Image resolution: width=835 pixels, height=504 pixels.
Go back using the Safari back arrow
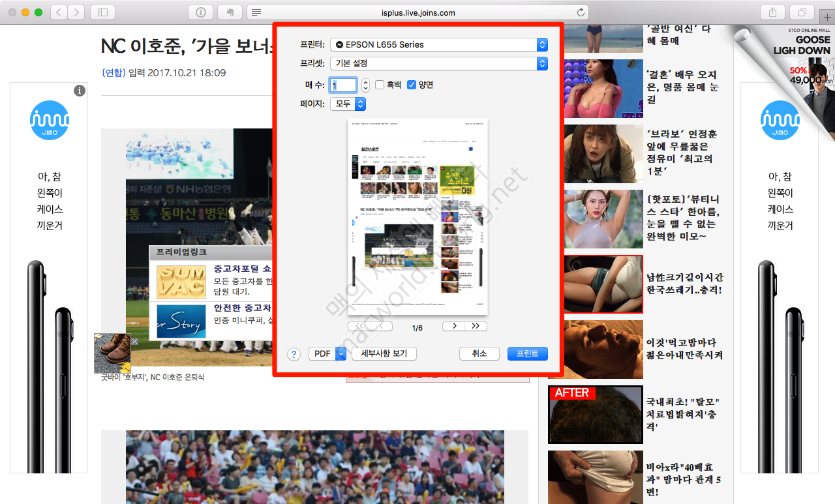[57, 11]
